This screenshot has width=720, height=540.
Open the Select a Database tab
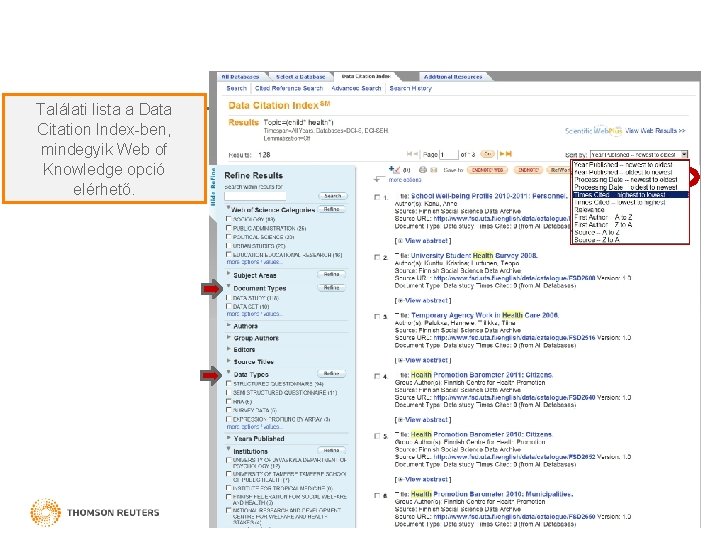click(x=300, y=77)
